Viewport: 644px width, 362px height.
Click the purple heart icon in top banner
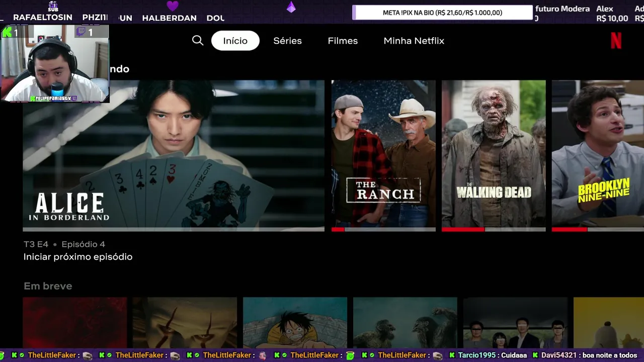click(x=173, y=6)
